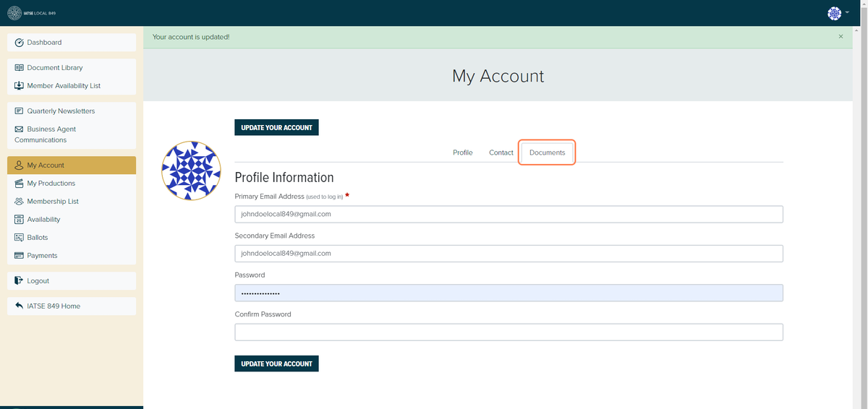Click the Logout door icon

20,281
